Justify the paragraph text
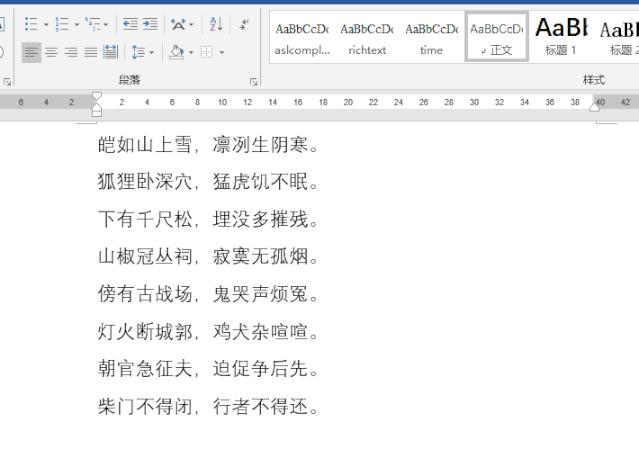 tap(90, 52)
